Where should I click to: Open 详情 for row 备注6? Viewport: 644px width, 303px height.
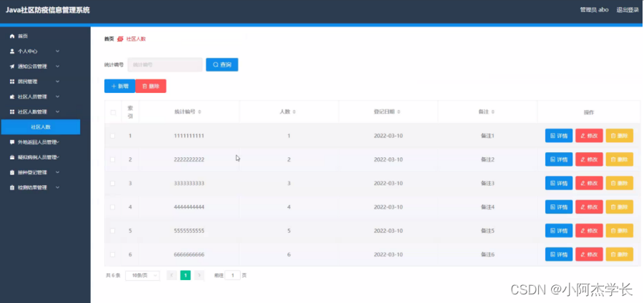tap(558, 254)
